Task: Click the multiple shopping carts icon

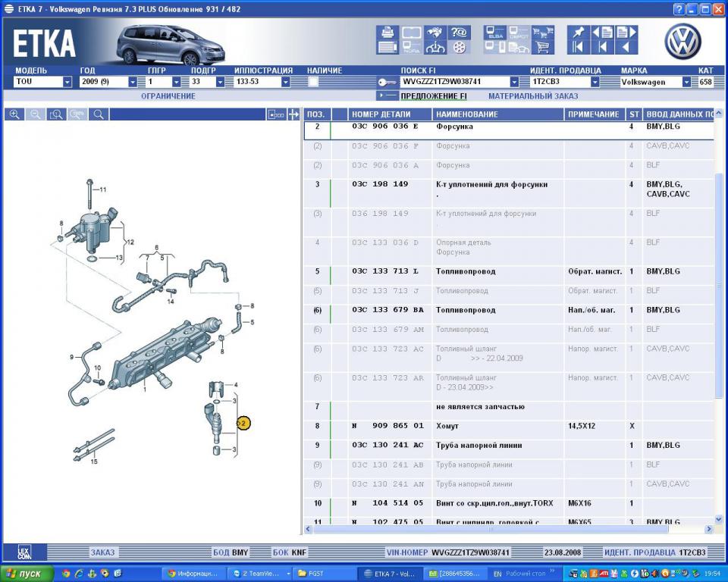Action: (543, 33)
